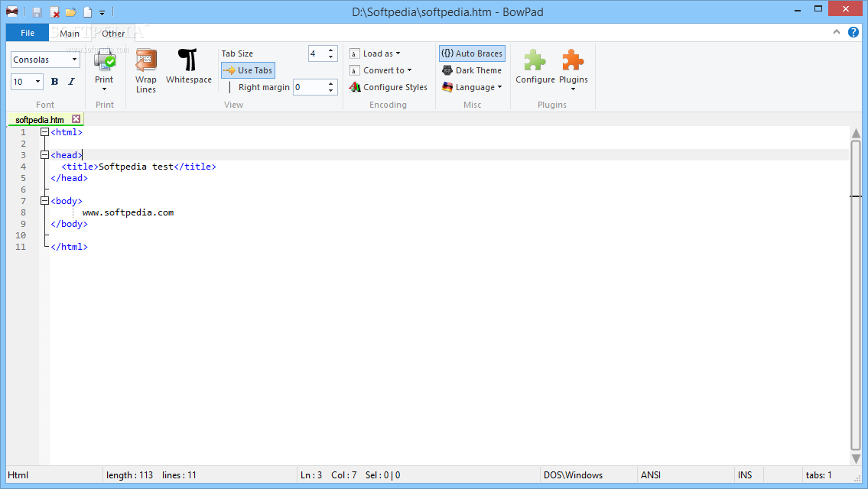The height and width of the screenshot is (489, 868).
Task: Toggle Auto Braces option
Action: [x=472, y=53]
